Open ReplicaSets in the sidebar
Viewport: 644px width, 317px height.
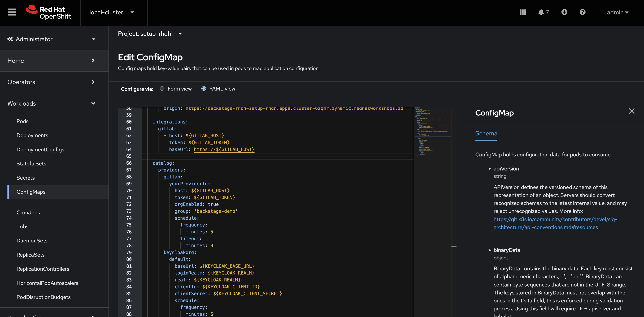tap(31, 255)
